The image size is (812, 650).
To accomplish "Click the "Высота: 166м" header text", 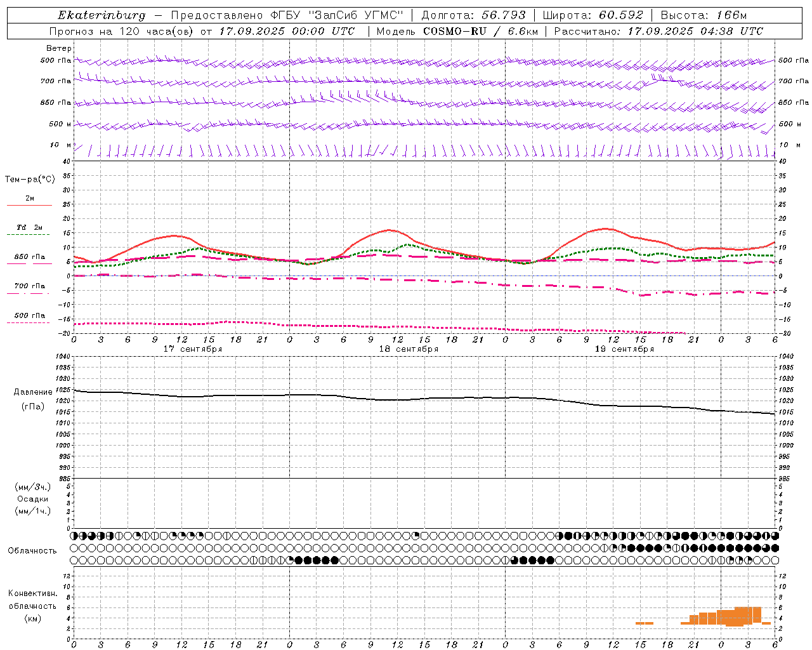I will (x=704, y=15).
